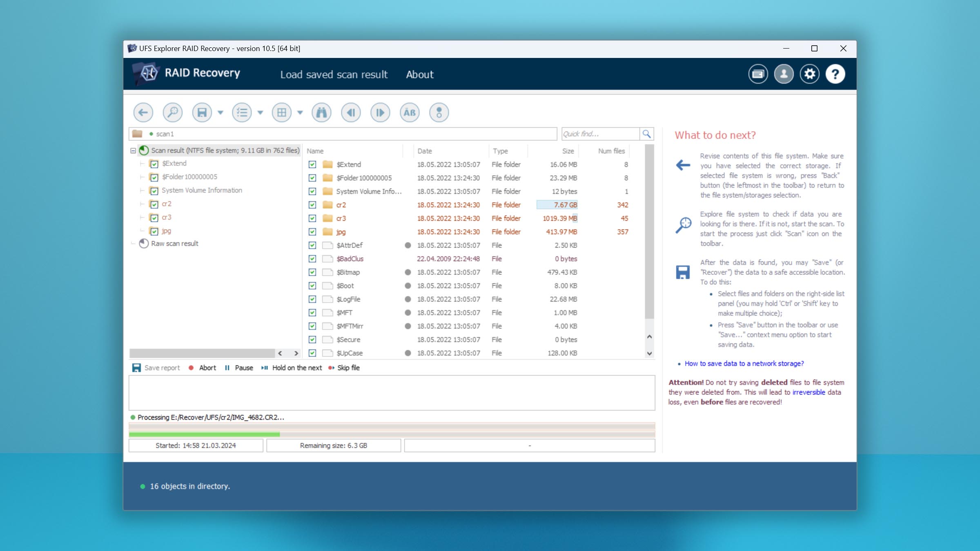Click file list scroll down arrow
The image size is (980, 551).
click(x=649, y=353)
